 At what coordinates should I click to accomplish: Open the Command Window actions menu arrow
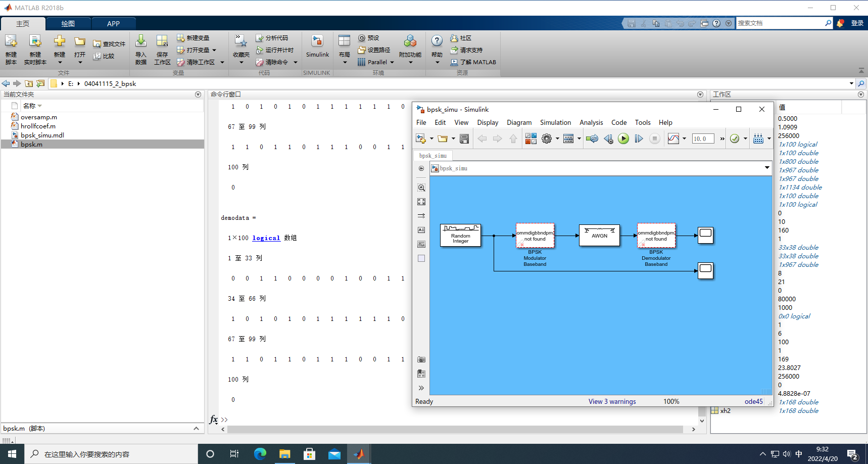click(700, 95)
